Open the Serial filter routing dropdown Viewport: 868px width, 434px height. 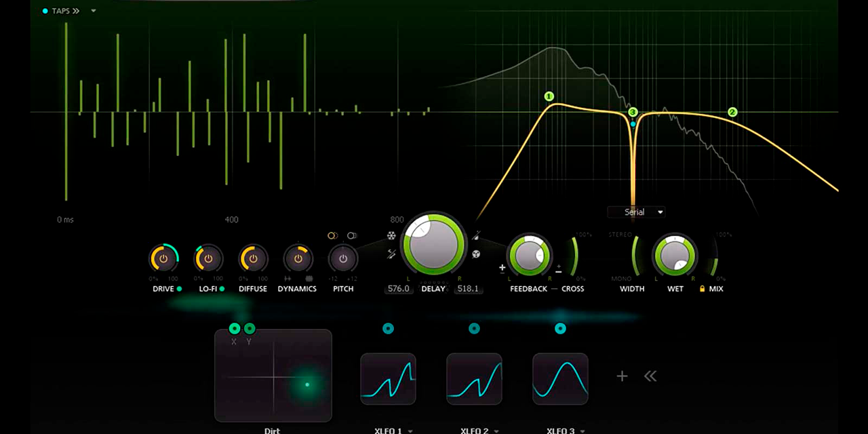(x=635, y=212)
